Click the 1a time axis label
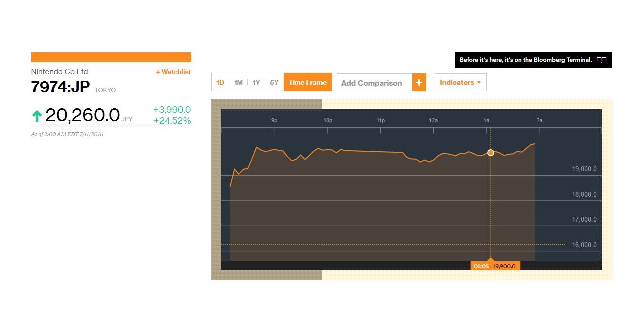The image size is (644, 327). pos(486,121)
